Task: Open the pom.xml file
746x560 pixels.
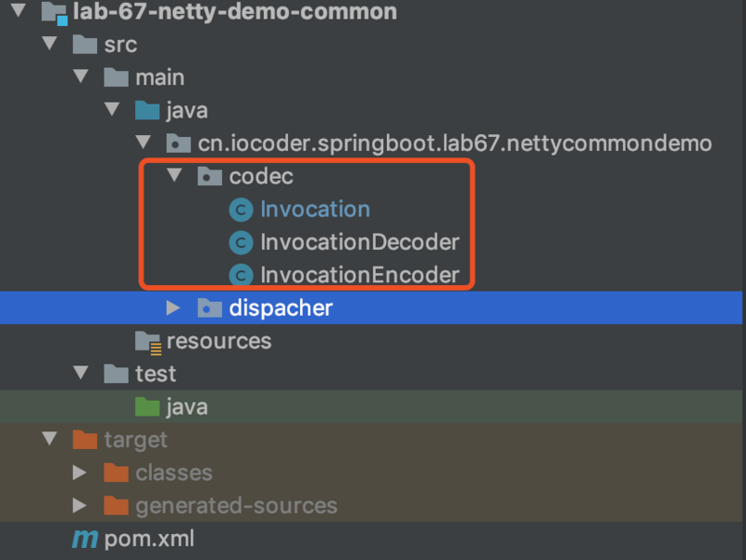Action: 149,539
